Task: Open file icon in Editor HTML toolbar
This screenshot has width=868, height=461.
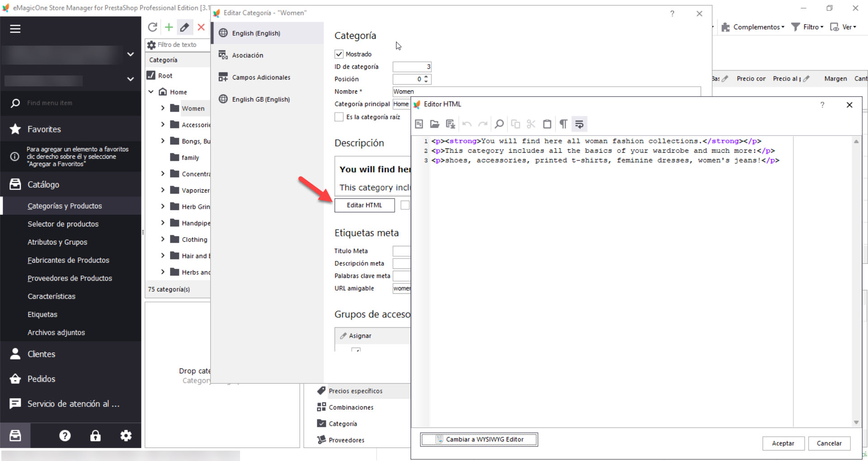Action: coord(434,124)
